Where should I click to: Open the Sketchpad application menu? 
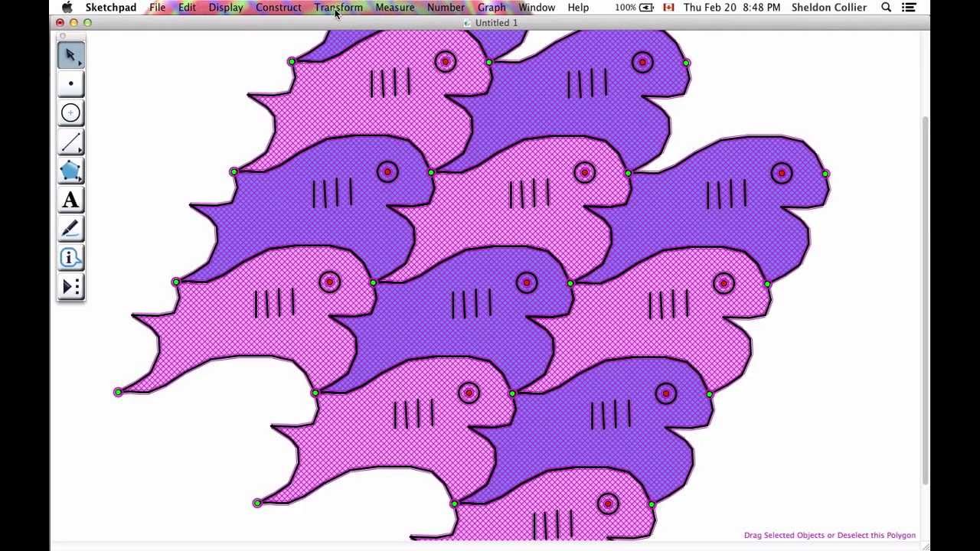pos(111,8)
